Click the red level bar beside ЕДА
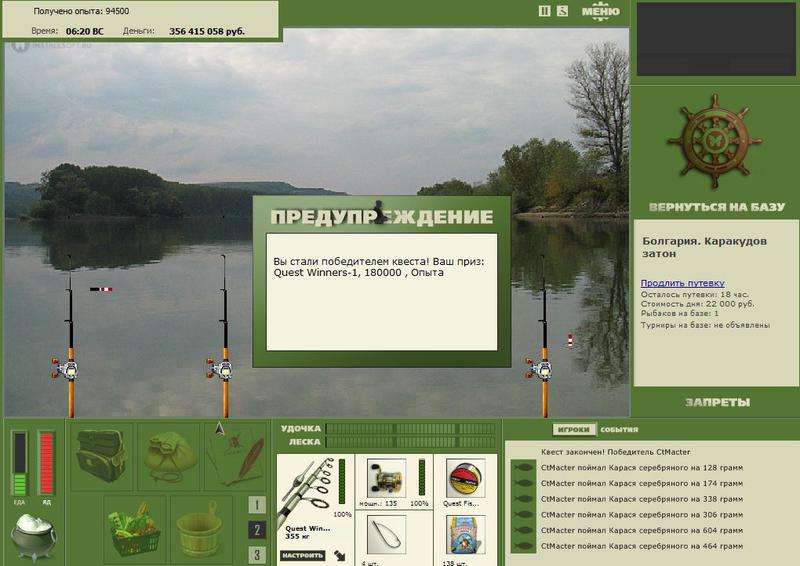 coord(46,464)
